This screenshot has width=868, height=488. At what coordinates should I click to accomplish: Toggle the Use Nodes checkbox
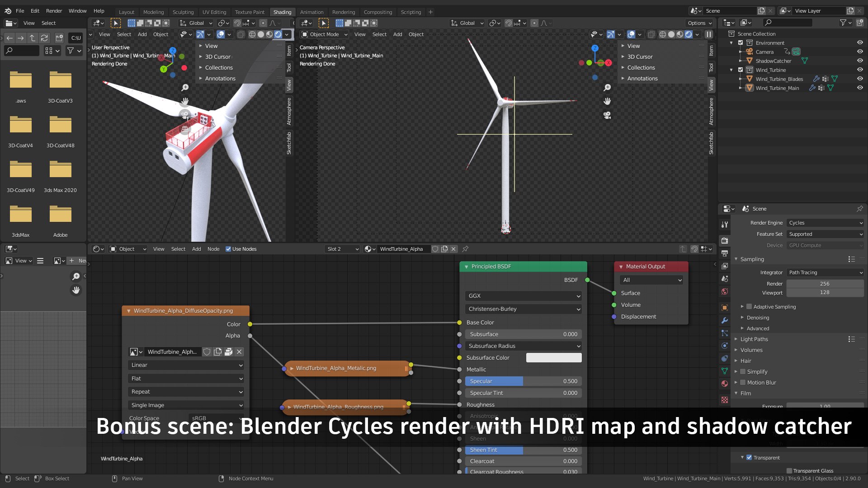point(228,249)
